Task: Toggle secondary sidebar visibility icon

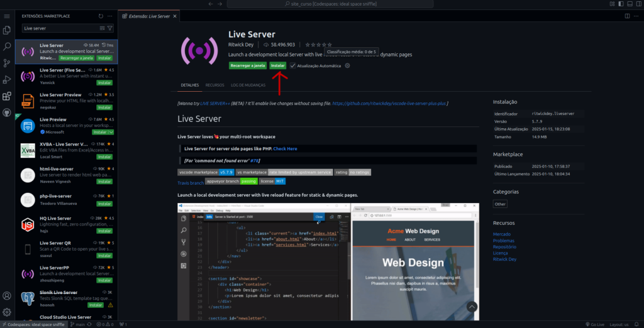Action: click(638, 4)
